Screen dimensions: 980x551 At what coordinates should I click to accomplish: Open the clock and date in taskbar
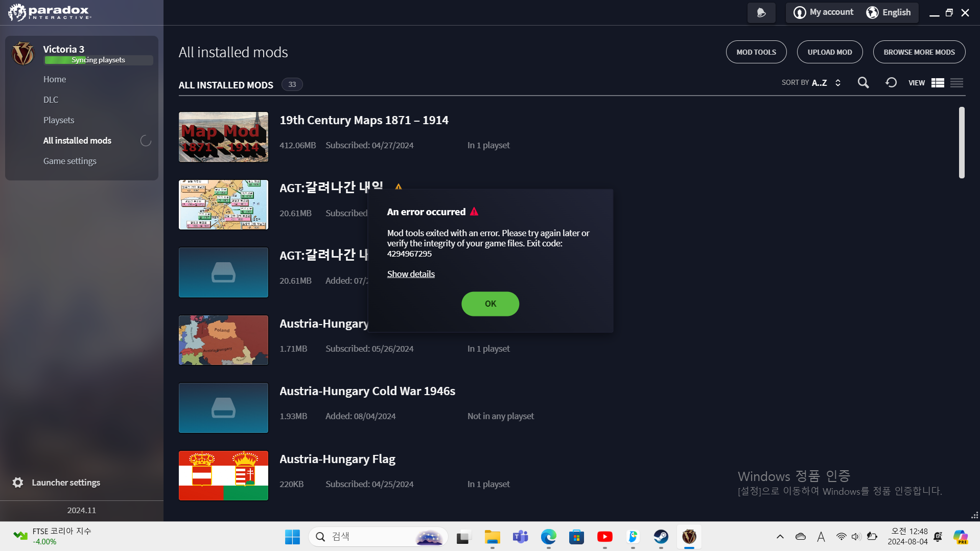pyautogui.click(x=907, y=537)
